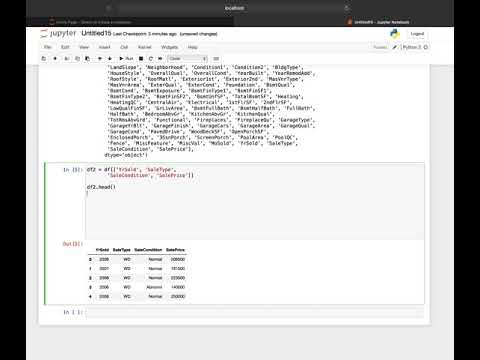Viewport: 480px width, 360px height.
Task: Click the 2007 year cell in row 1
Action: pyautogui.click(x=104, y=269)
